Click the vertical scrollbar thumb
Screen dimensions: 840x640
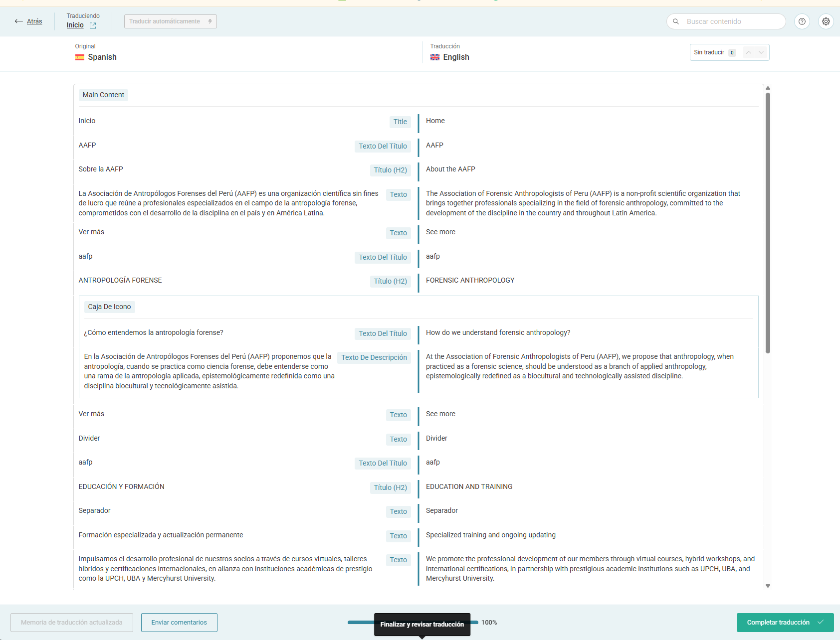(x=768, y=223)
